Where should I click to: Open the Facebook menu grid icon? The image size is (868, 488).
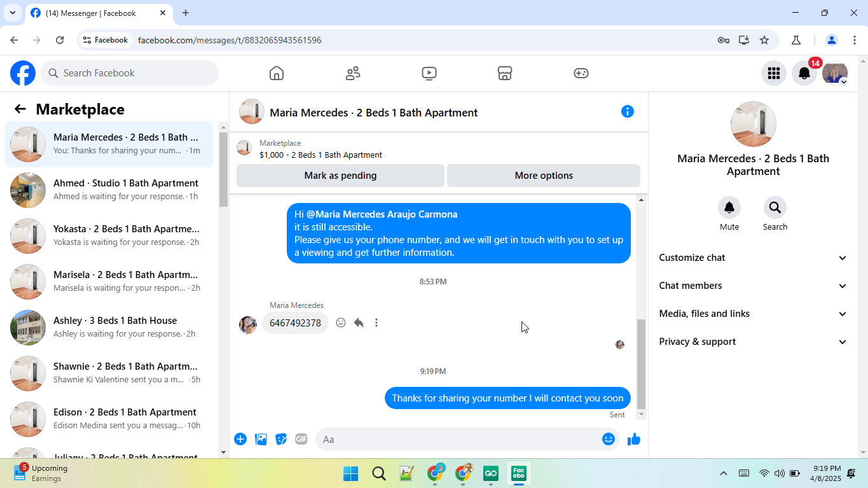(774, 73)
